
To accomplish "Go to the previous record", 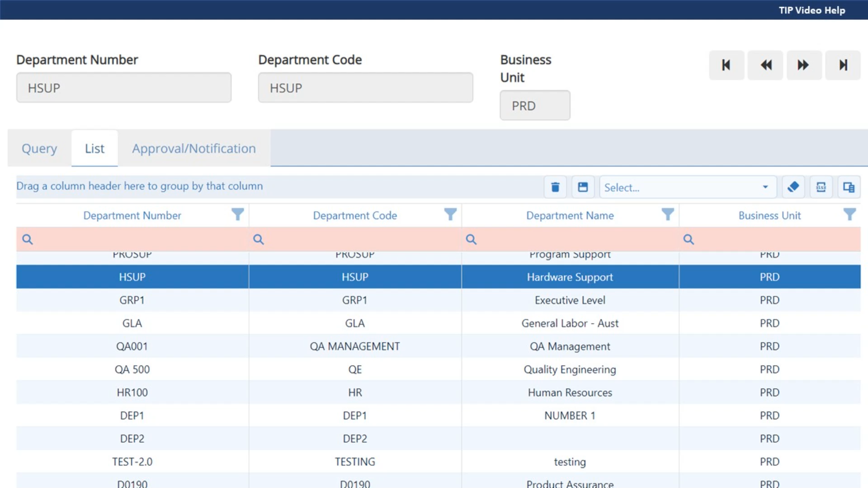I will coord(765,65).
